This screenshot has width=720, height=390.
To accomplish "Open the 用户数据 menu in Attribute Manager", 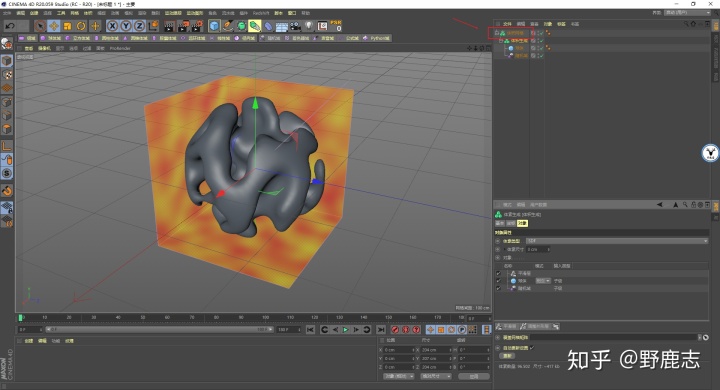I will pos(538,205).
